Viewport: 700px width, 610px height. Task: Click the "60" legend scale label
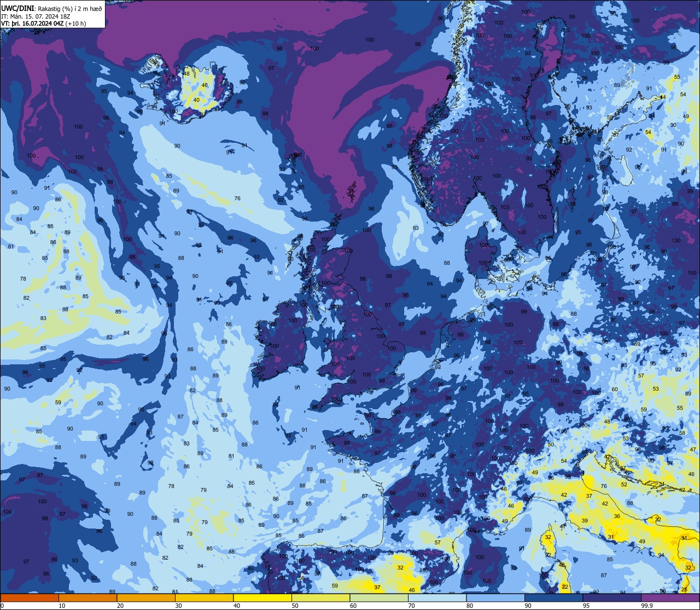pyautogui.click(x=353, y=606)
